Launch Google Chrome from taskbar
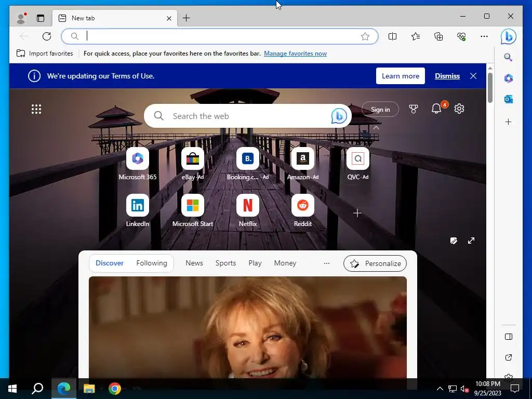 (x=115, y=389)
